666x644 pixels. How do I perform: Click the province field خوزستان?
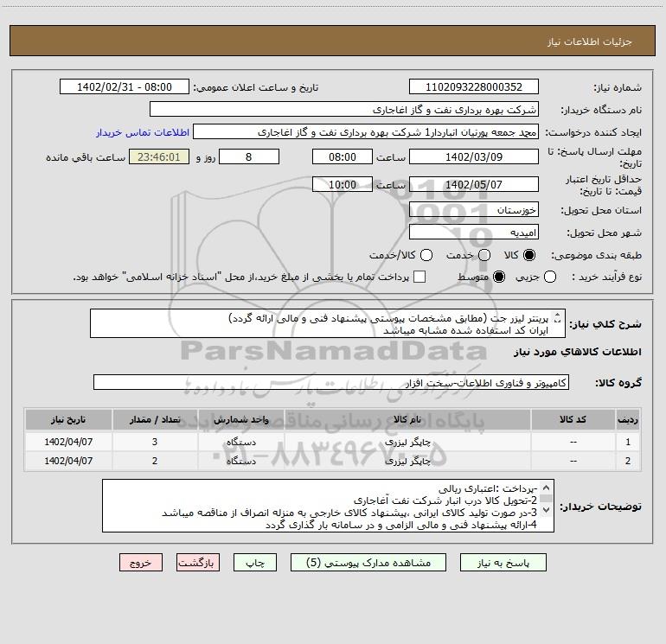474,209
